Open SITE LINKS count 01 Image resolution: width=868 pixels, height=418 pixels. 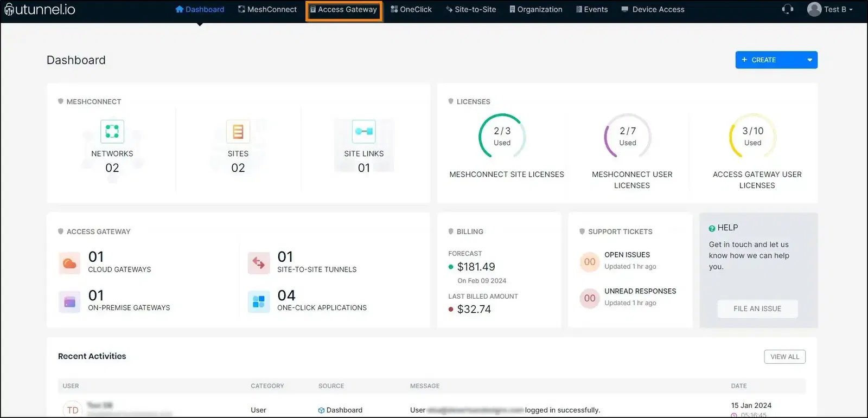364,168
